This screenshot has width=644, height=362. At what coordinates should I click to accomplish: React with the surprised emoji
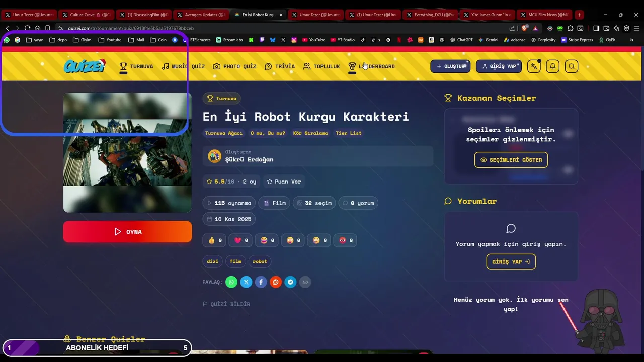pyautogui.click(x=293, y=240)
